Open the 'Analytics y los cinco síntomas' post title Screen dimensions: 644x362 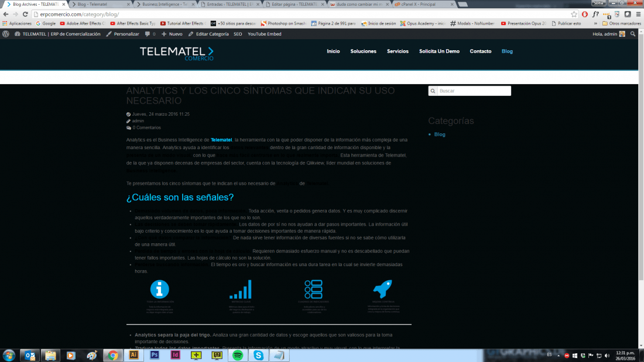[261, 96]
